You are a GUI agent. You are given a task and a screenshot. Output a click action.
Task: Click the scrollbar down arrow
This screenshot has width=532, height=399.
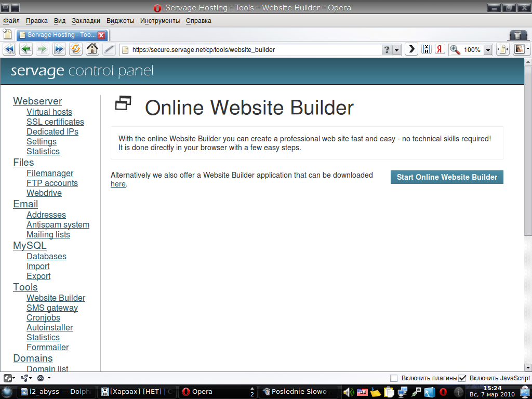point(528,368)
